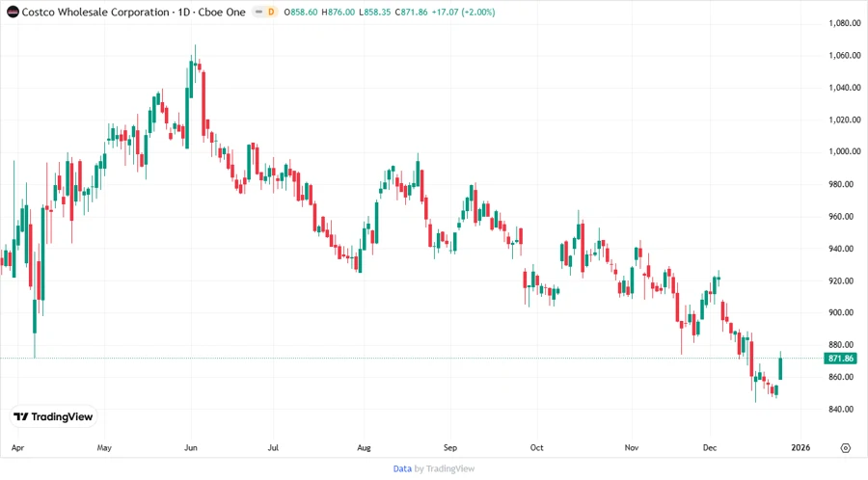The image size is (868, 480).
Task: Select the current price label 871.86
Action: pos(840,359)
